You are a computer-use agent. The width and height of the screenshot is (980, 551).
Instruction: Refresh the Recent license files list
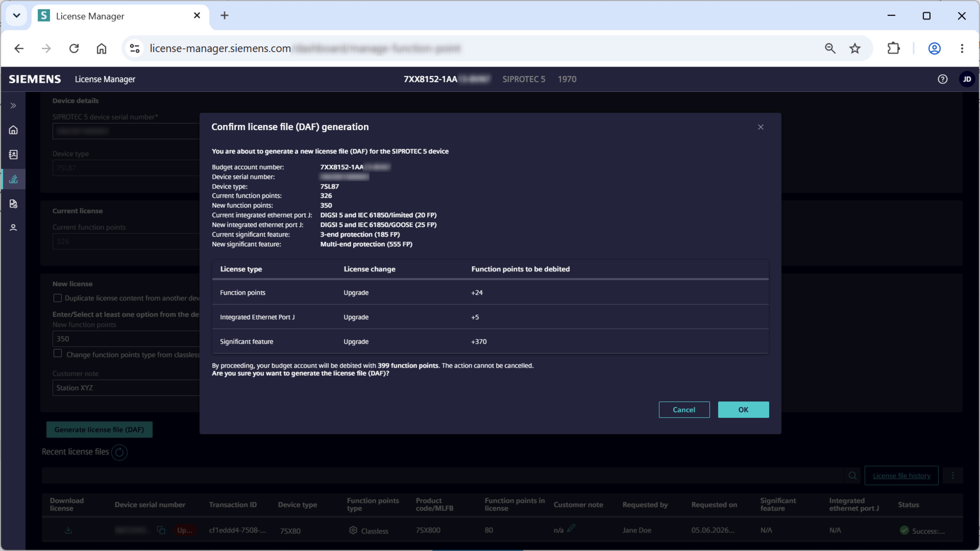pos(119,452)
